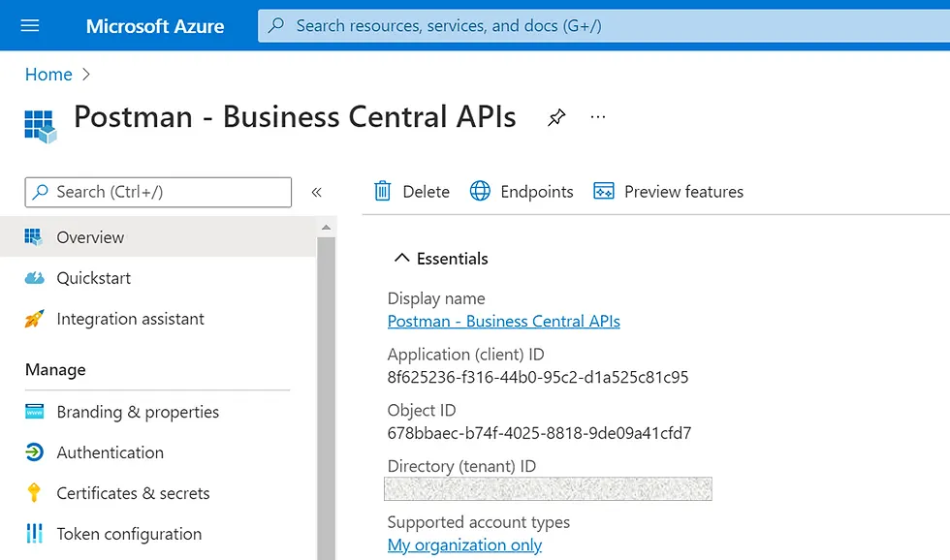Open the My organization only link

click(464, 544)
